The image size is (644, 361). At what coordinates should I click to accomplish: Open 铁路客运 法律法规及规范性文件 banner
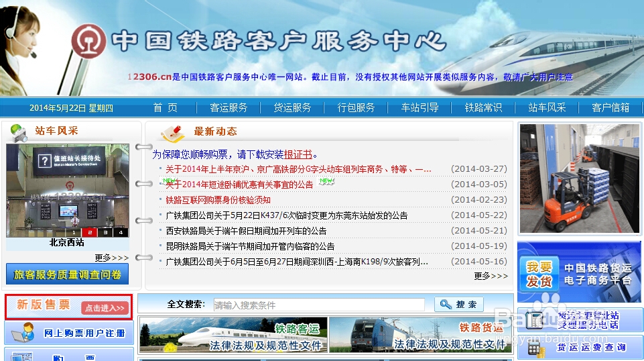233,335
